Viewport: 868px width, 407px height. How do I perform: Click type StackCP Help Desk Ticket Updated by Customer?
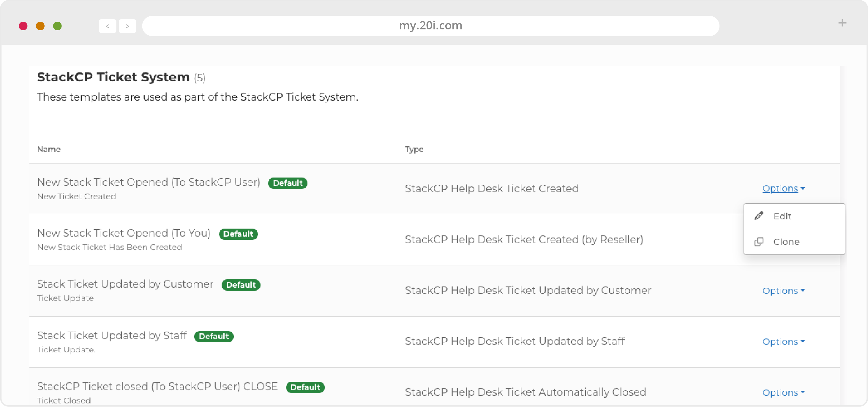point(528,291)
